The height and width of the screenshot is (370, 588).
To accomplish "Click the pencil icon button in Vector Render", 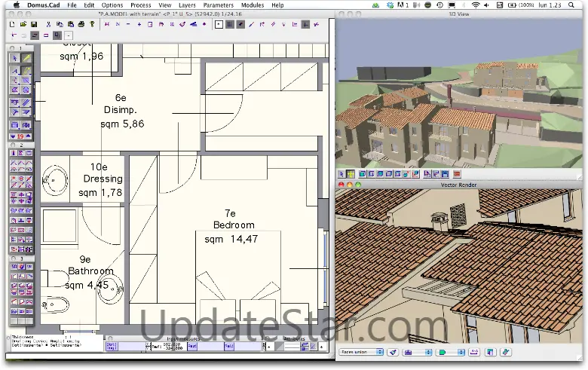I will click(506, 352).
